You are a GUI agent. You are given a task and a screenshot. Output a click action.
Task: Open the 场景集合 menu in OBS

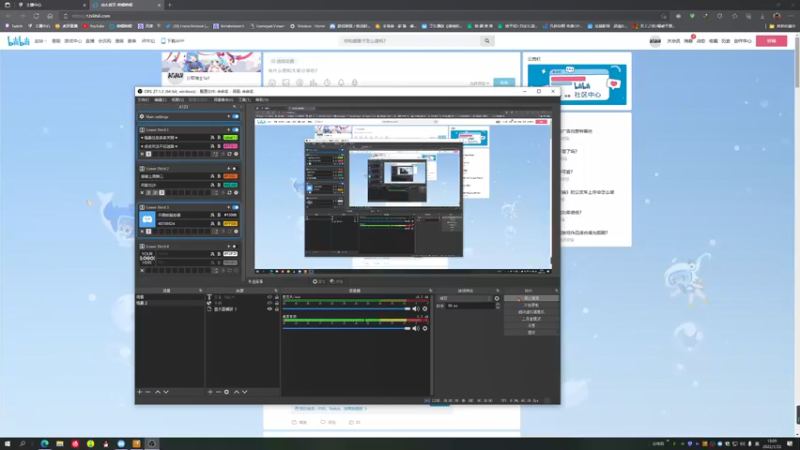click(x=223, y=100)
